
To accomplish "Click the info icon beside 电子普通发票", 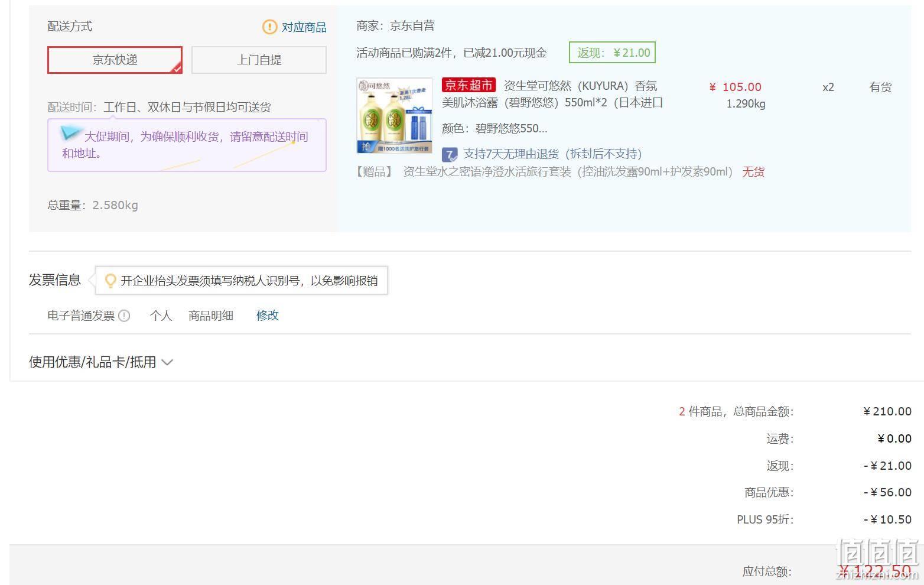I will (x=124, y=316).
